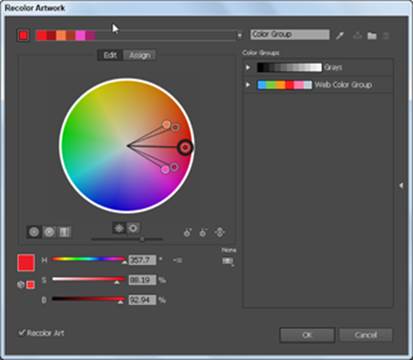Select the color bars display icon

coord(64,232)
